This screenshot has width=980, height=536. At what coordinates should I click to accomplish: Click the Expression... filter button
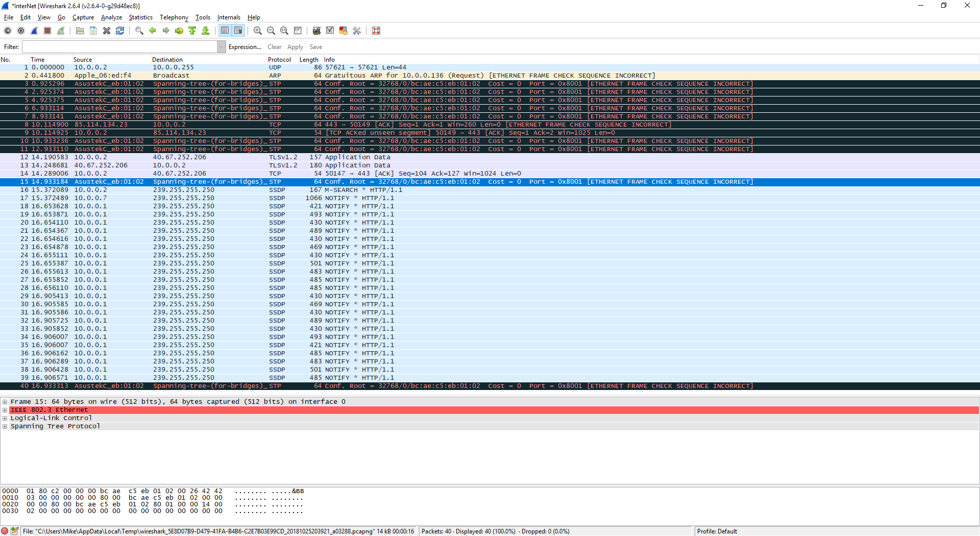pyautogui.click(x=245, y=47)
